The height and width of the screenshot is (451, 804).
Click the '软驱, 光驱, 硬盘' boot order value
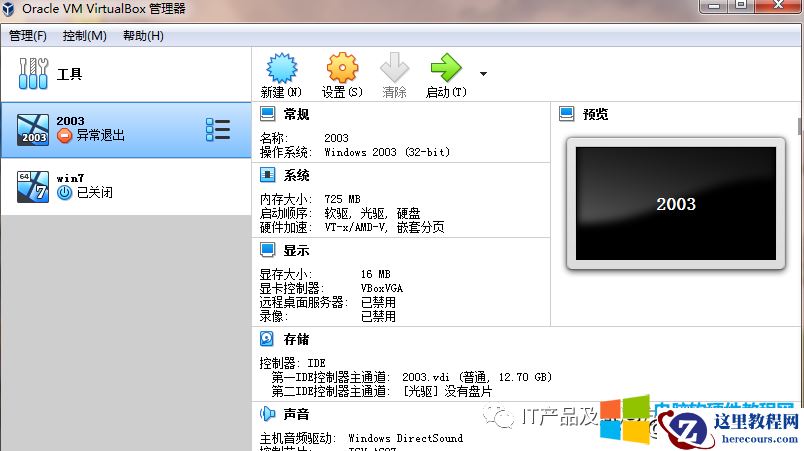(372, 213)
